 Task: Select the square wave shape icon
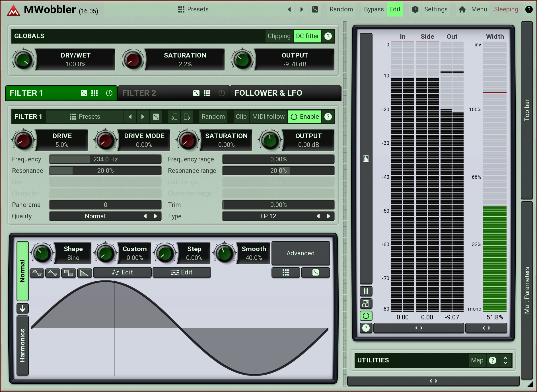pos(69,273)
